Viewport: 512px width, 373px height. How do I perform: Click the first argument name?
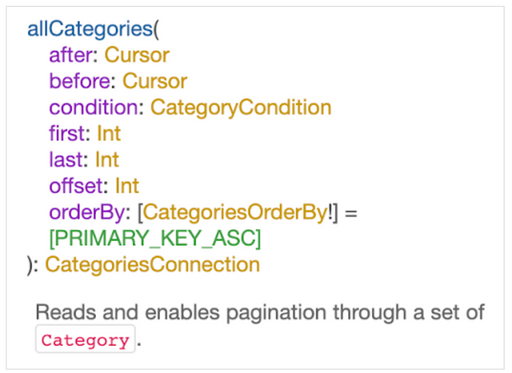(x=67, y=133)
